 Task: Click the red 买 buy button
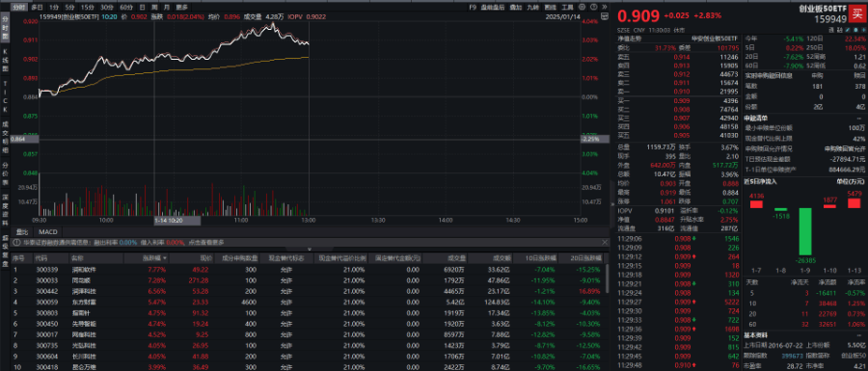[x=857, y=14]
